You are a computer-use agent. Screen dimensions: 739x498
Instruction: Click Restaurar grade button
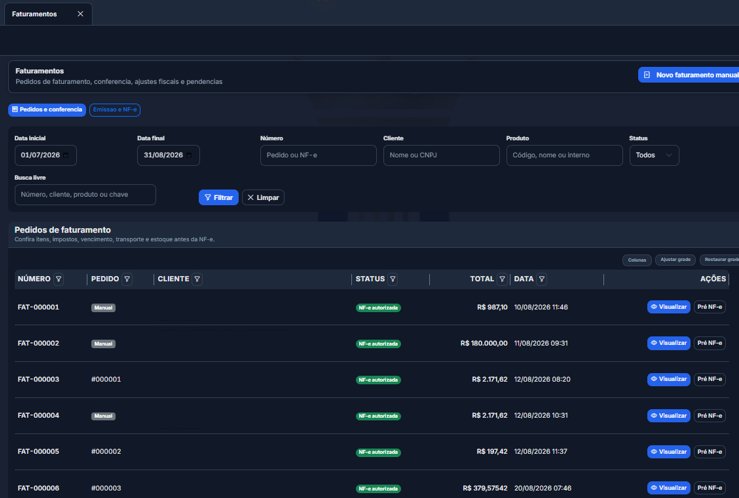point(720,260)
